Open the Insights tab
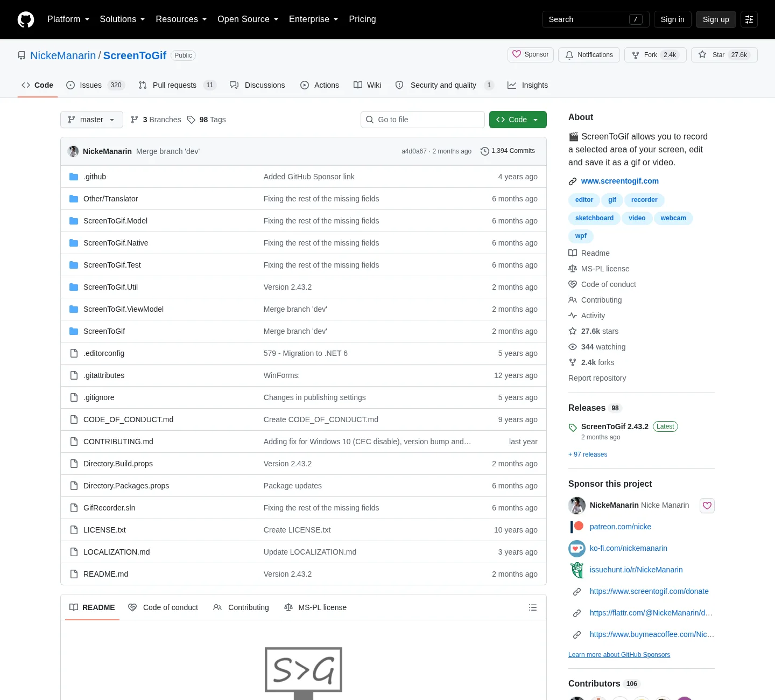This screenshot has height=700, width=775. pos(527,85)
